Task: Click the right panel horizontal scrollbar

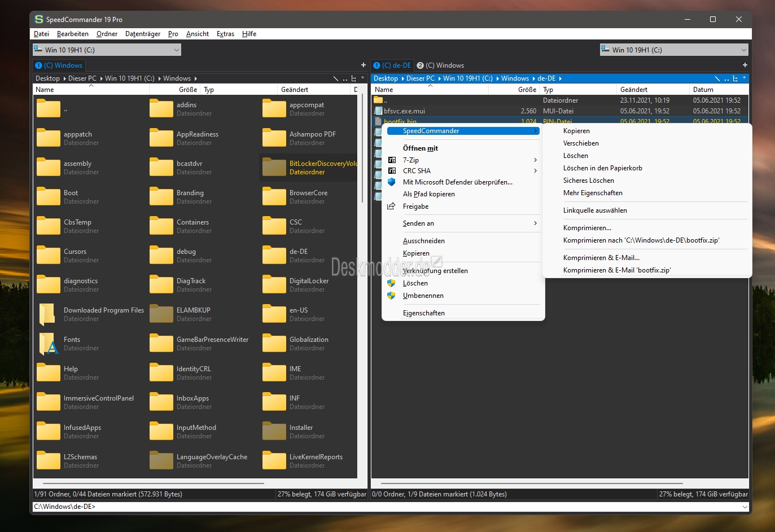Action: (531, 483)
